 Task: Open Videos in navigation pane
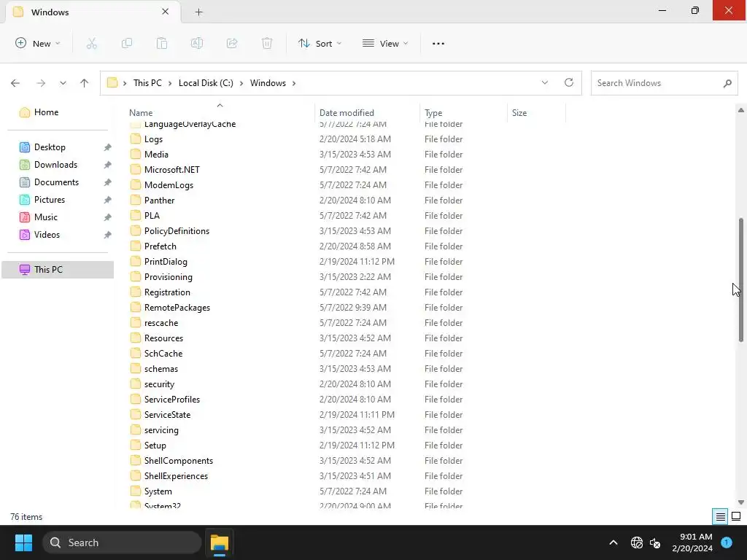(x=47, y=235)
